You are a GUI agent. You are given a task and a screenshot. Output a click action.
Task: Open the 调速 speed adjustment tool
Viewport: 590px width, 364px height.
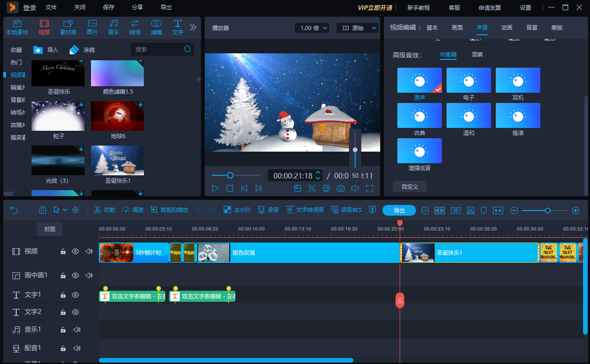click(133, 210)
